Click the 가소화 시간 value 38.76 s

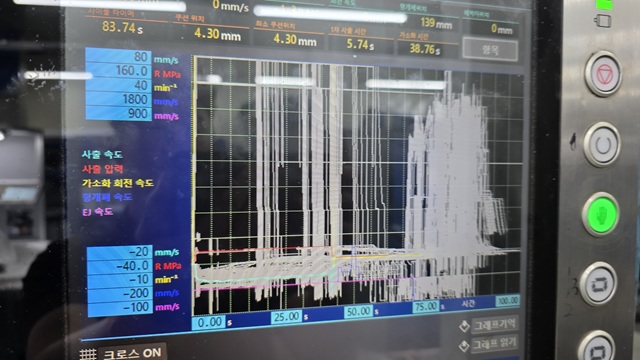(424, 49)
